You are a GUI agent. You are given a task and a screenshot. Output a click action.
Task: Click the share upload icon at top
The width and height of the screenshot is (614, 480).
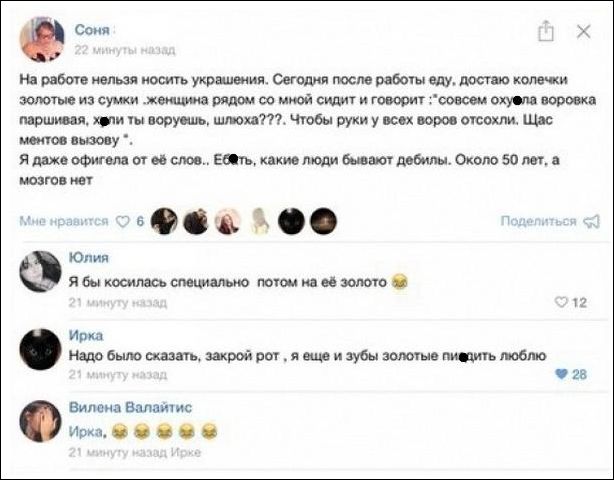(545, 31)
